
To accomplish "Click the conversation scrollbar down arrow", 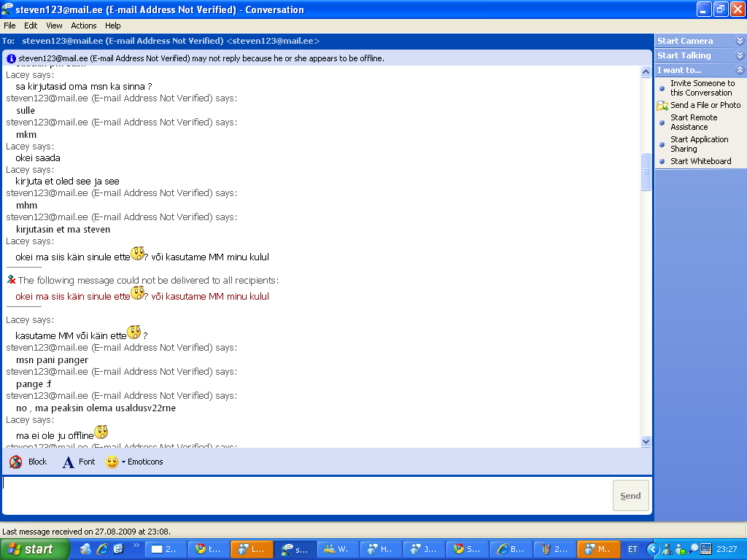I will pos(646,441).
